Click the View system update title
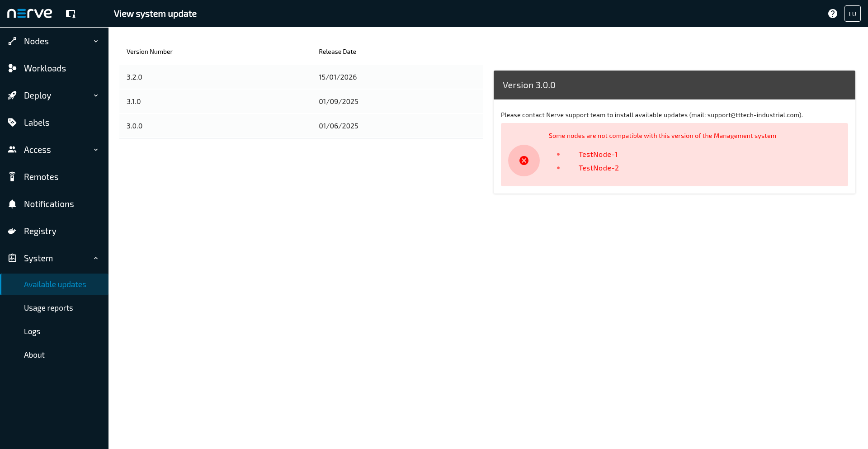 pos(155,14)
